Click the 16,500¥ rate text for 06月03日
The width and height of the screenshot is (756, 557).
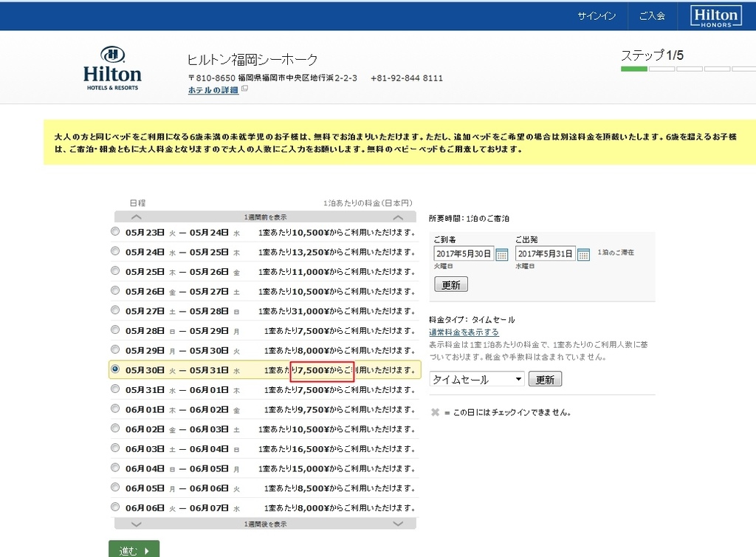pos(311,449)
